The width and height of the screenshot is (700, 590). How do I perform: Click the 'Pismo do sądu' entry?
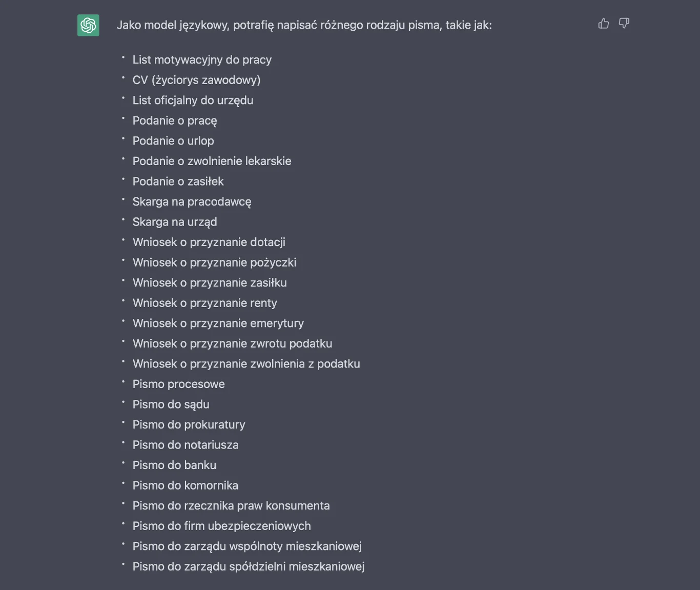click(x=171, y=404)
